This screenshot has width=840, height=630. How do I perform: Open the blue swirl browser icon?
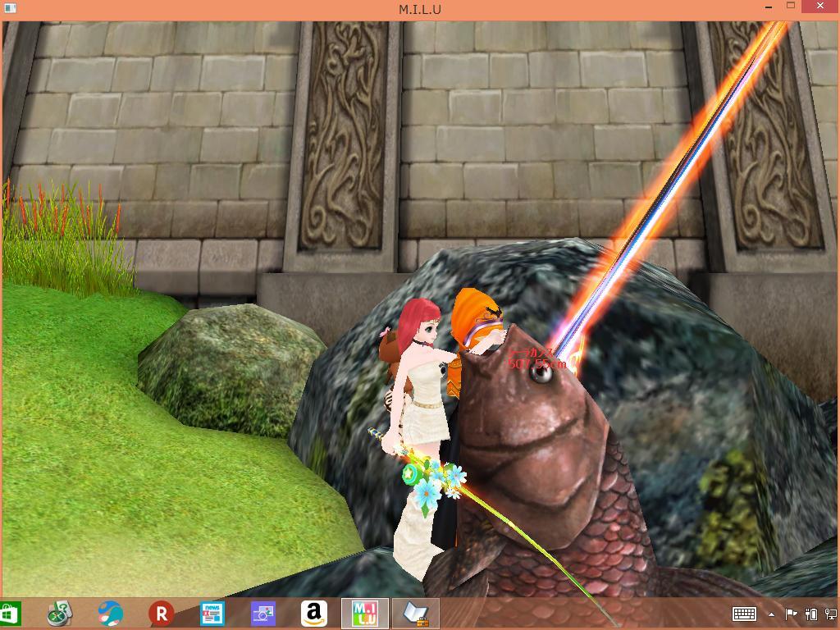tap(110, 613)
